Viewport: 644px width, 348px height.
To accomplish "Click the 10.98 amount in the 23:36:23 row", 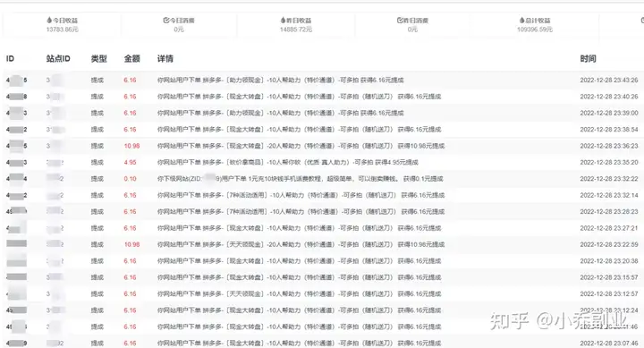I will click(131, 146).
